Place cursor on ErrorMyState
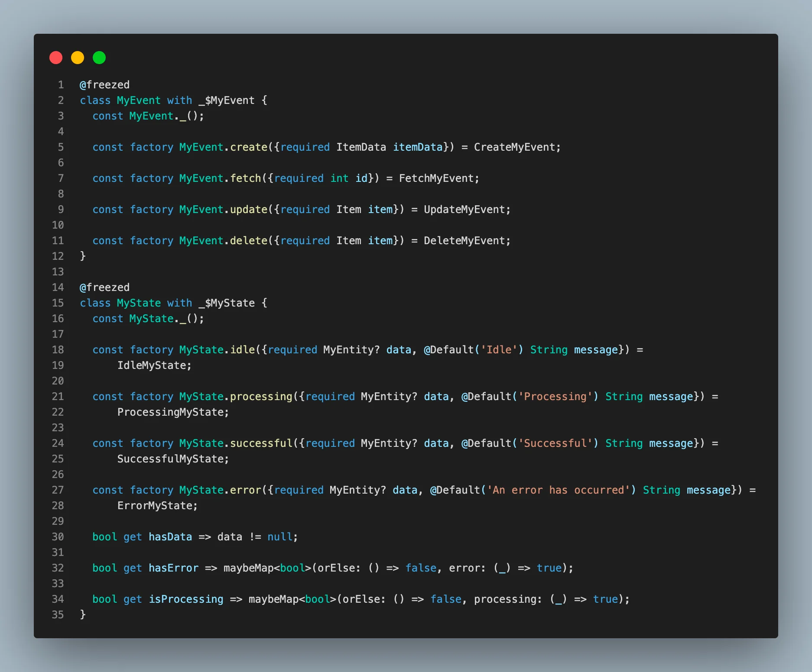 (x=157, y=506)
